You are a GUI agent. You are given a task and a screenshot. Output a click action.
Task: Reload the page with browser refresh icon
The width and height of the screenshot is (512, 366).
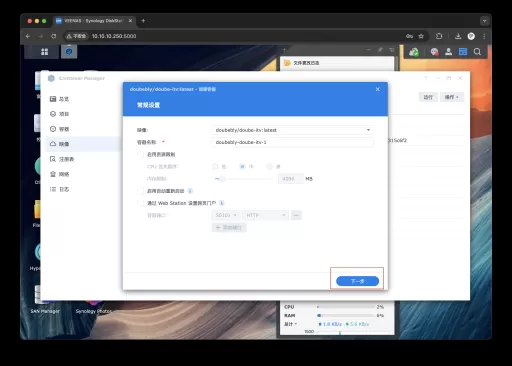click(54, 36)
